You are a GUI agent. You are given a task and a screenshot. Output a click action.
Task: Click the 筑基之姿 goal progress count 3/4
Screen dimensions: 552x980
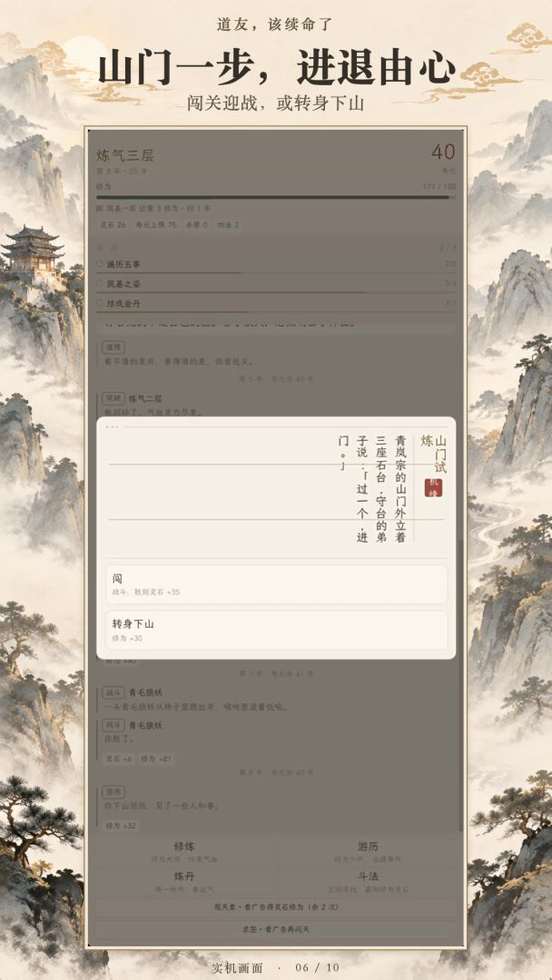pyautogui.click(x=450, y=284)
